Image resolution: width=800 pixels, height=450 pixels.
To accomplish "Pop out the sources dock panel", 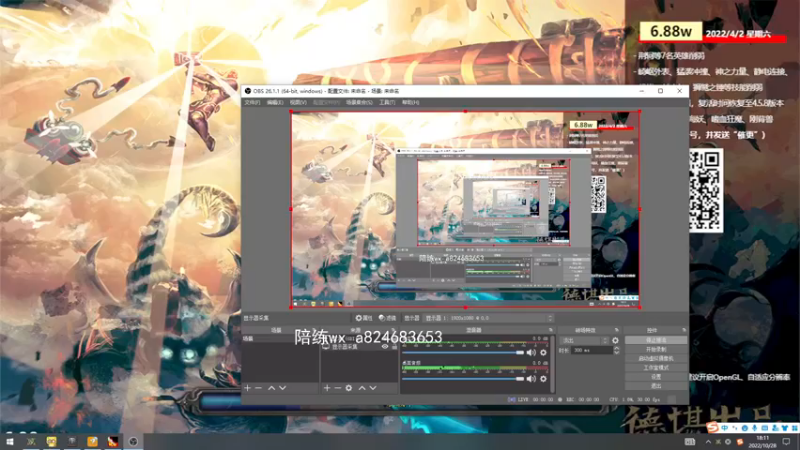I will 393,330.
